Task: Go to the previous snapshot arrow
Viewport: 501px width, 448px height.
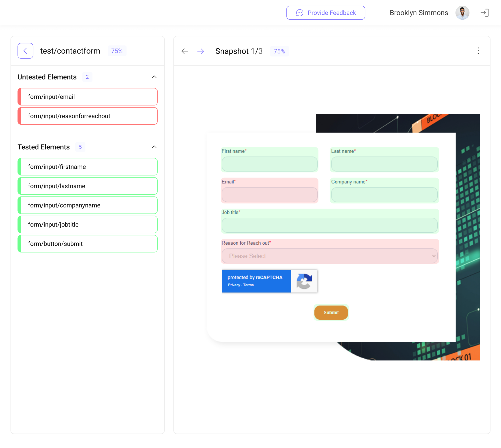Action: pos(185,51)
